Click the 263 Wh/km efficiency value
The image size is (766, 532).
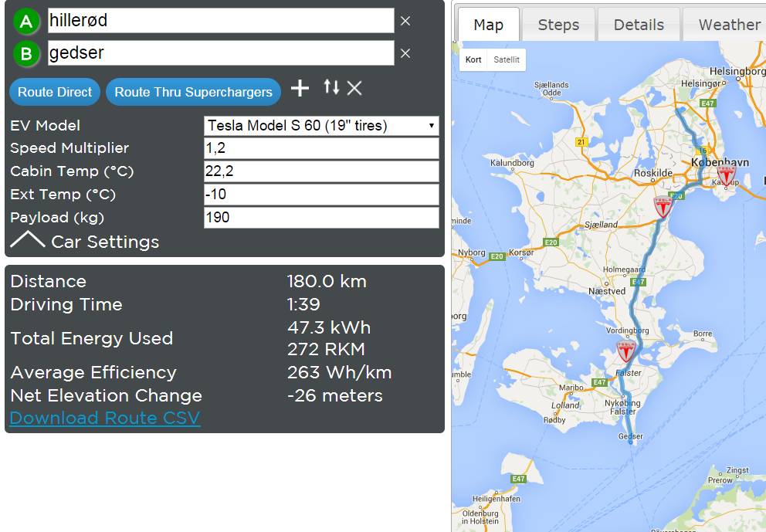[339, 372]
